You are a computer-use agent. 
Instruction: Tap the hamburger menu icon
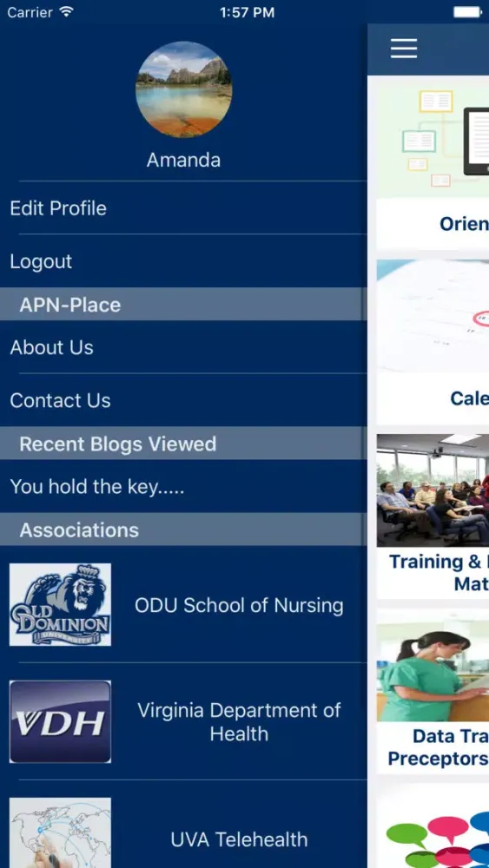click(x=404, y=49)
